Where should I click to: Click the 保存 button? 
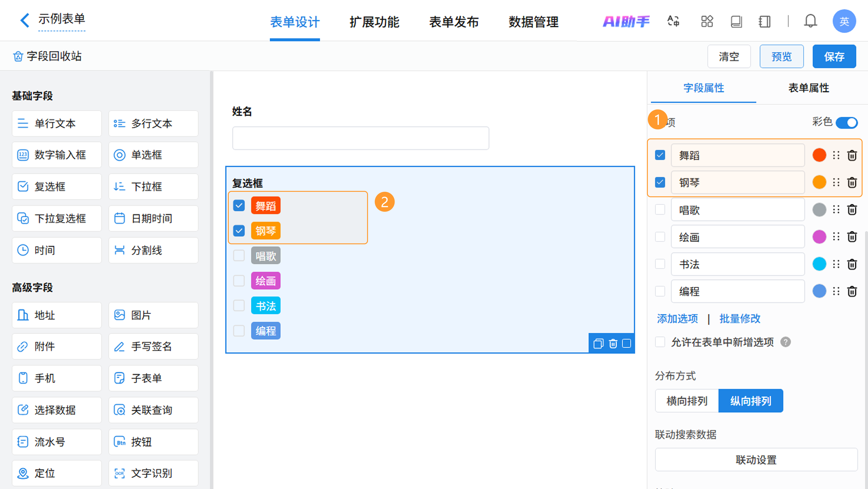tap(834, 57)
